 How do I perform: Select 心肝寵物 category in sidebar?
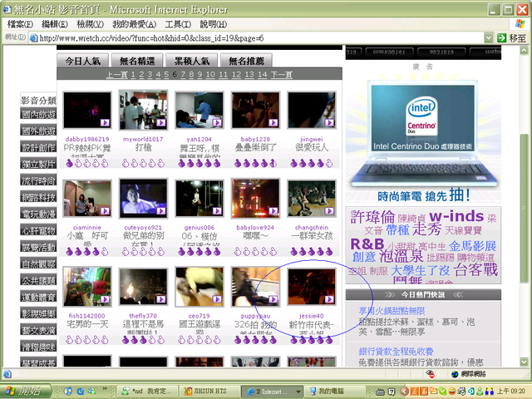38,231
